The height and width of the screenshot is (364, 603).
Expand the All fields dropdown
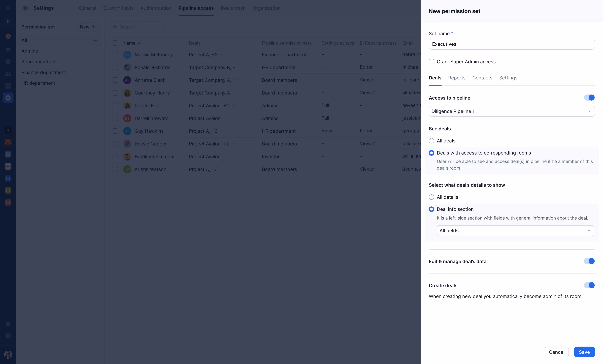pos(515,231)
